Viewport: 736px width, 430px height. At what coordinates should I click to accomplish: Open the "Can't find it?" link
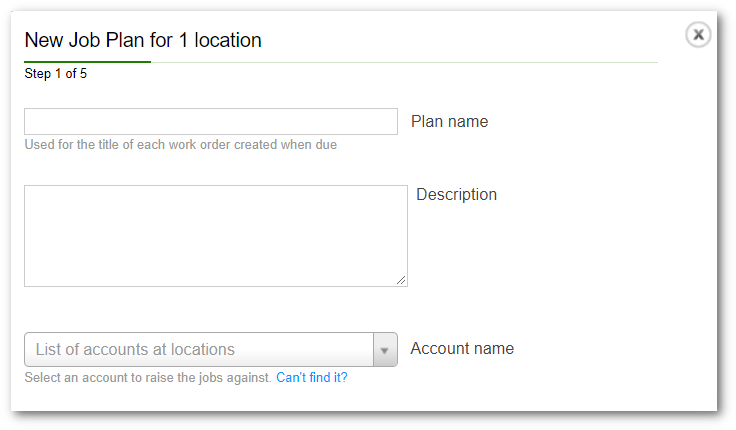(x=311, y=378)
